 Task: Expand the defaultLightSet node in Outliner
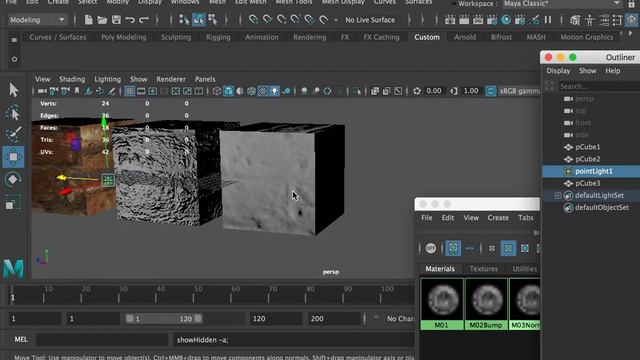[x=558, y=196]
